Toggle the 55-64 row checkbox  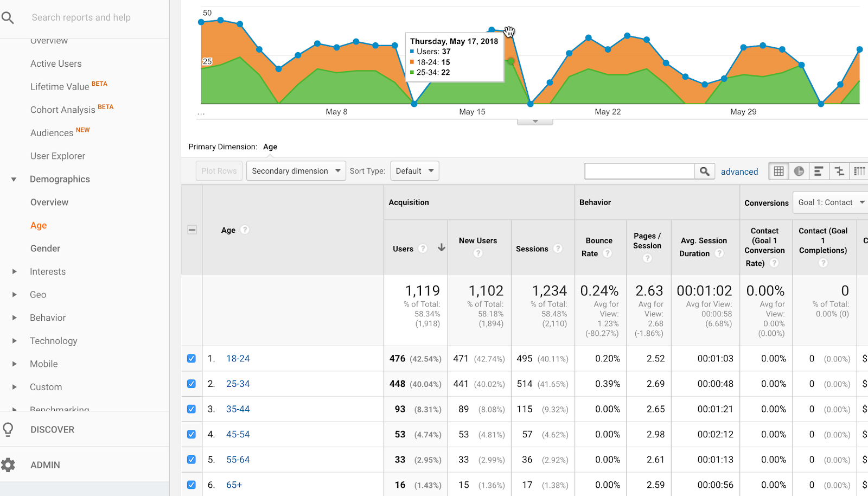(x=192, y=460)
